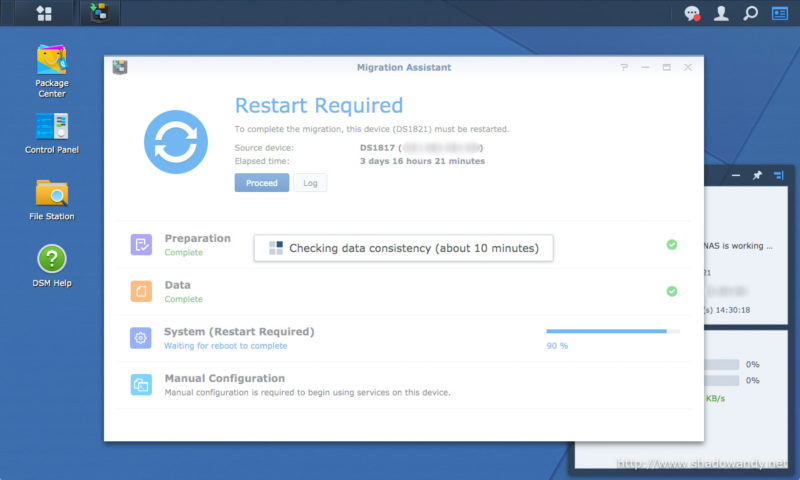This screenshot has width=800, height=480.
Task: Click the 'System (Restart Required)' step title
Action: pyautogui.click(x=239, y=332)
